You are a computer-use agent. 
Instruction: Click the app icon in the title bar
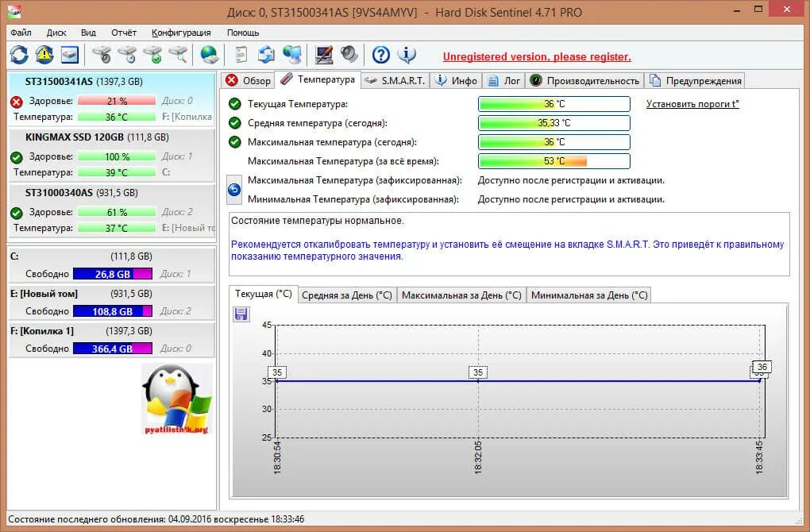pyautogui.click(x=14, y=11)
